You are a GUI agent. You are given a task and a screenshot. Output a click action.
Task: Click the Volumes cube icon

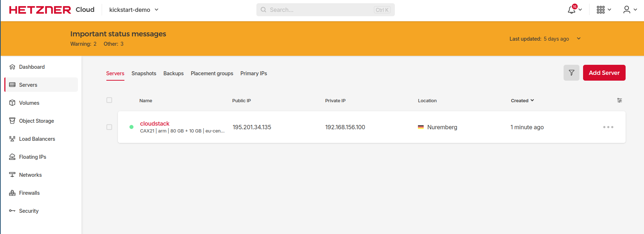point(12,103)
